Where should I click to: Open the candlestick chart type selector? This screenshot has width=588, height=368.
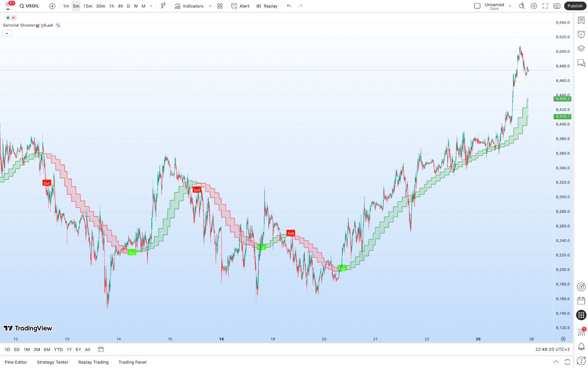pos(163,6)
